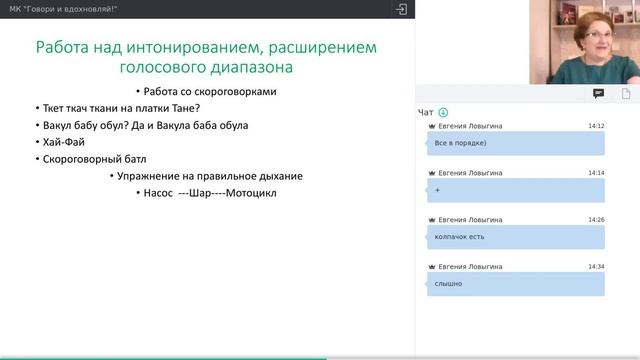Select the presenter webcam video
This screenshot has width=640, height=360.
click(584, 42)
